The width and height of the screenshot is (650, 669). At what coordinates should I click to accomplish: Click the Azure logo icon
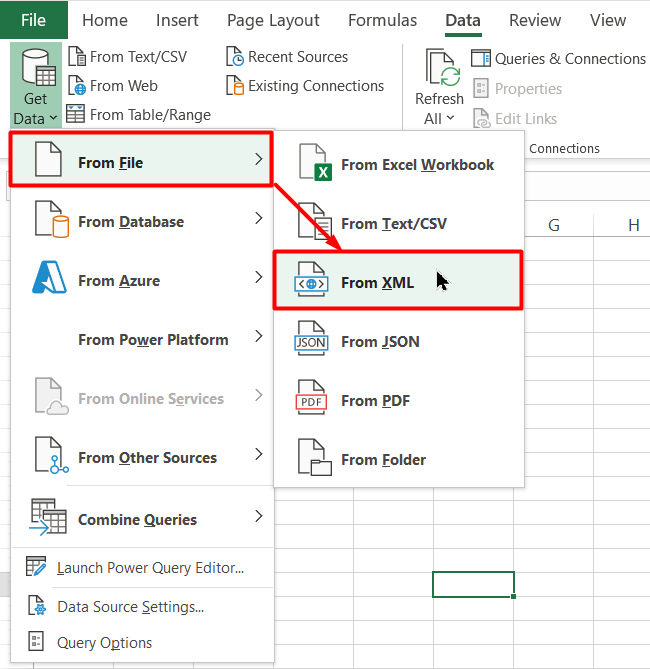point(50,277)
